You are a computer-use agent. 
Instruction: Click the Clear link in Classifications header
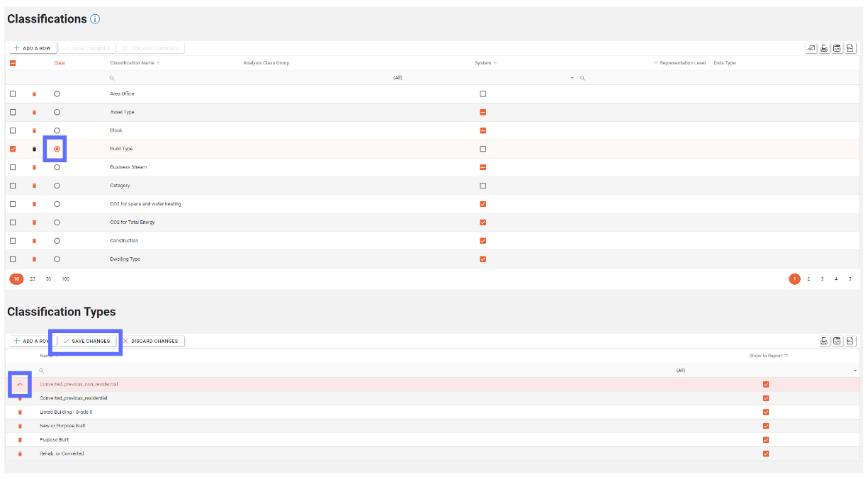tap(60, 63)
